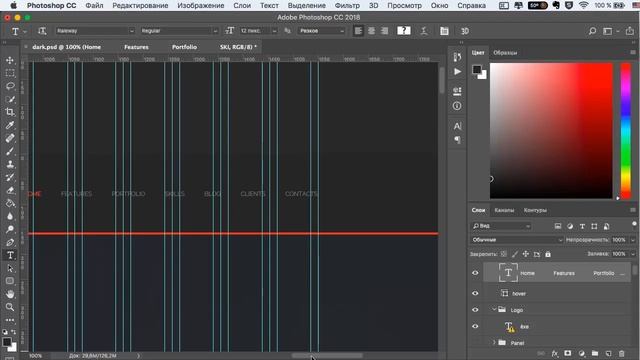Open the Character panel icon
Screen dimensions: 640x360
point(457,126)
